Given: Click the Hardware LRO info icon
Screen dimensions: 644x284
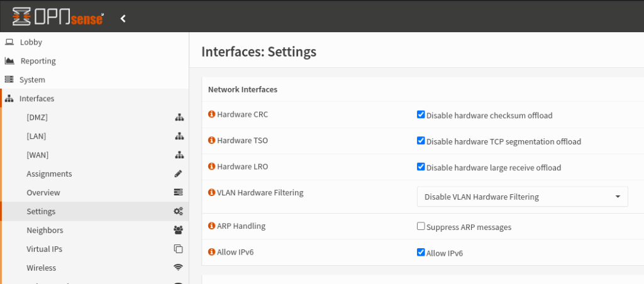Looking at the screenshot, I should (211, 167).
